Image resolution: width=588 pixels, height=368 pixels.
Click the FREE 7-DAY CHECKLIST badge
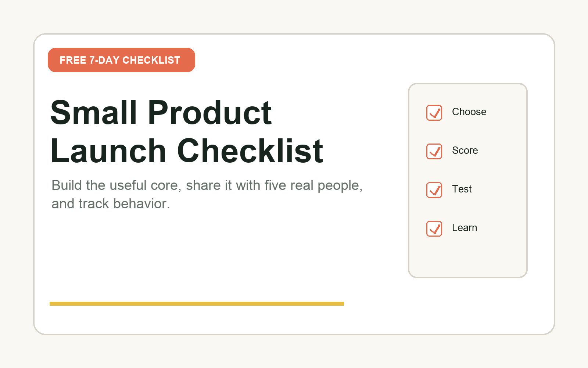(x=121, y=60)
